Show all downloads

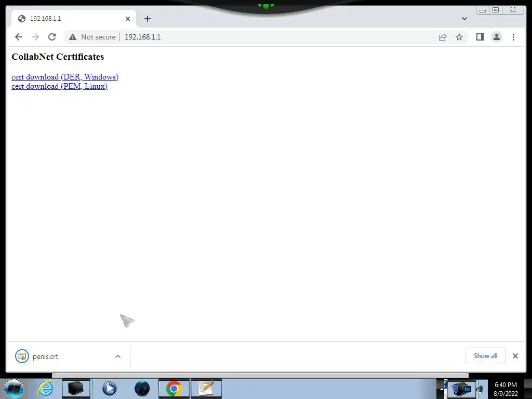(x=486, y=355)
